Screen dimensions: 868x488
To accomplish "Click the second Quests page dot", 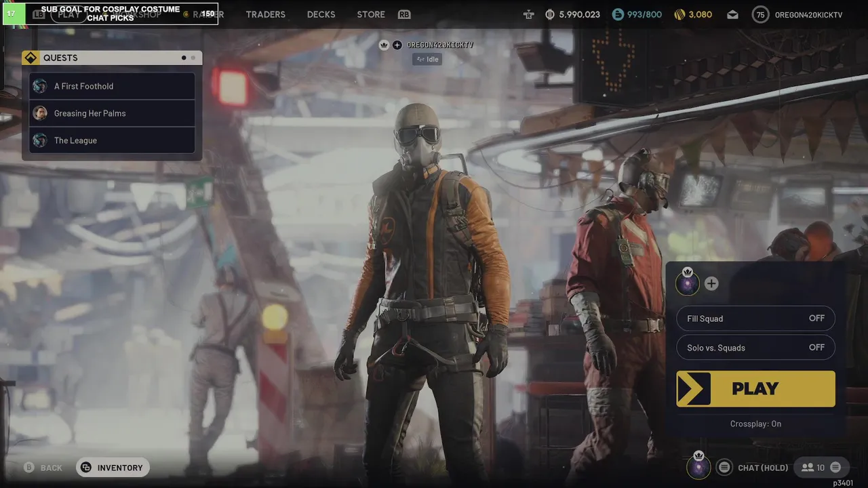I will 193,58.
